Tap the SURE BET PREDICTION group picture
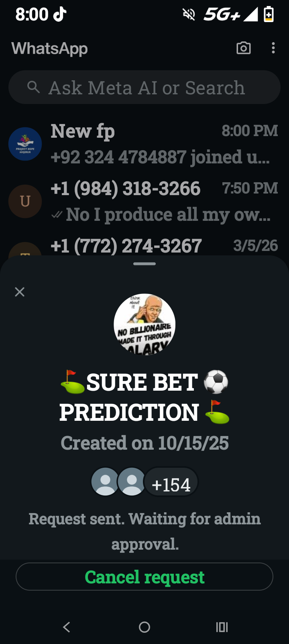Image resolution: width=289 pixels, height=644 pixels. 144,324
